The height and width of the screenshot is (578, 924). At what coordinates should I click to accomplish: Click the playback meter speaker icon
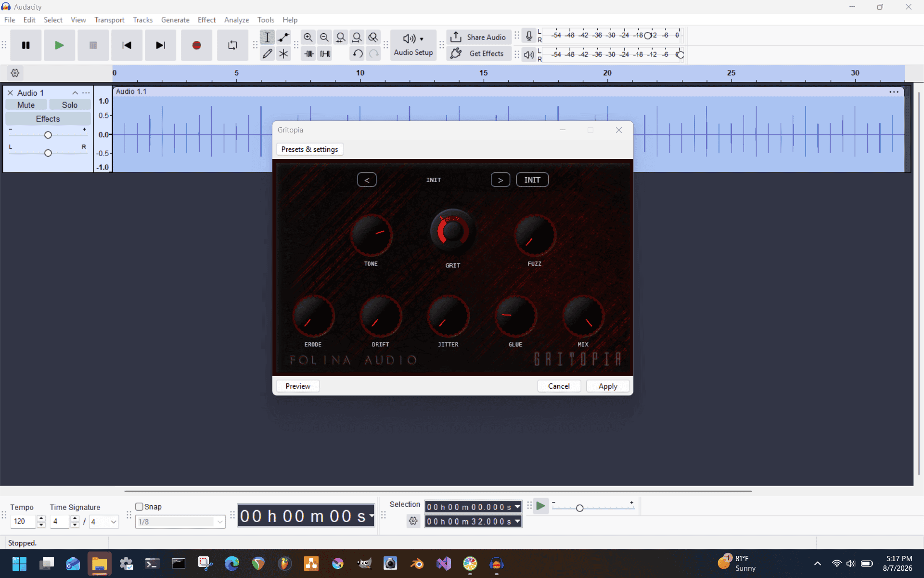[x=529, y=54]
